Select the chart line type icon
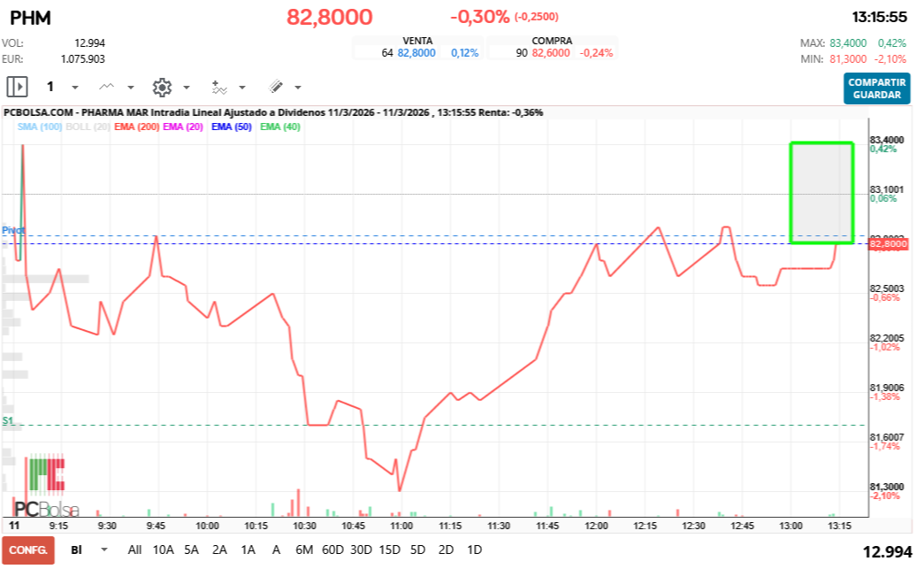 point(105,87)
